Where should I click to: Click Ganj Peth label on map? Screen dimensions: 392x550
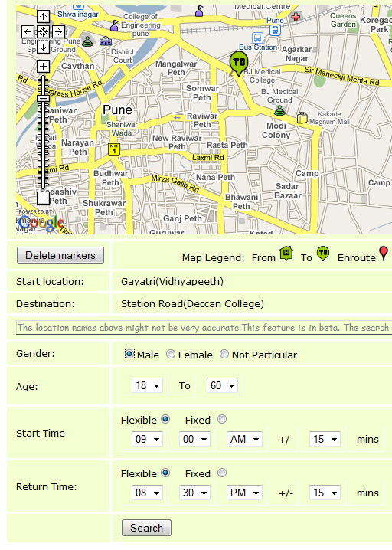[183, 218]
